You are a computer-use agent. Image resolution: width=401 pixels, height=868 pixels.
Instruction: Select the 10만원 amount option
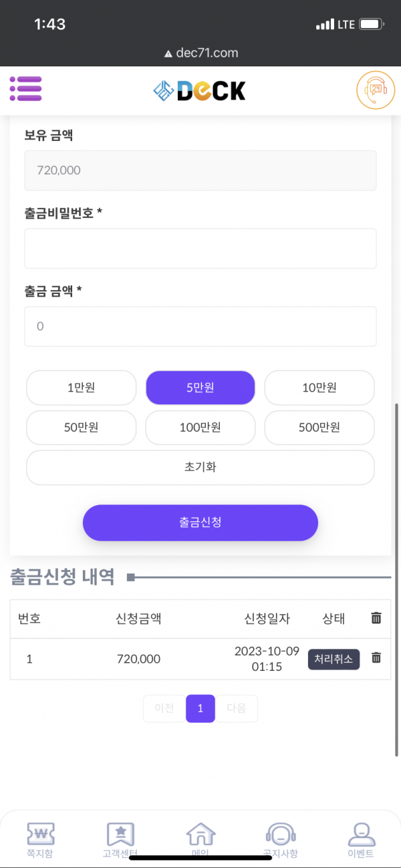coord(319,388)
